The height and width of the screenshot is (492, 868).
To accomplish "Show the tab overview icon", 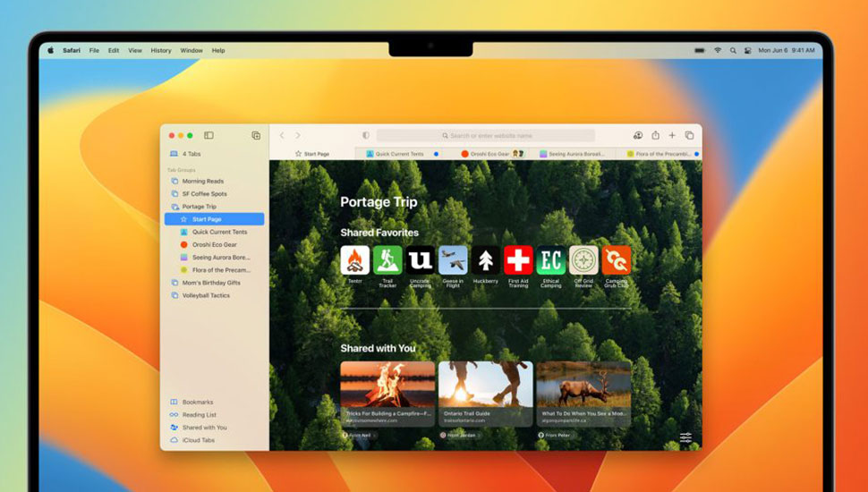I will (689, 135).
